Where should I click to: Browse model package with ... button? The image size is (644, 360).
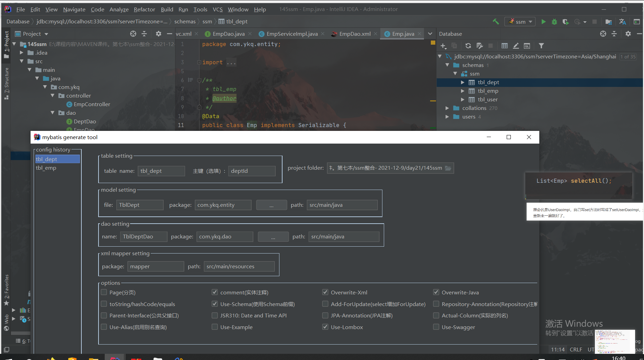pyautogui.click(x=271, y=205)
